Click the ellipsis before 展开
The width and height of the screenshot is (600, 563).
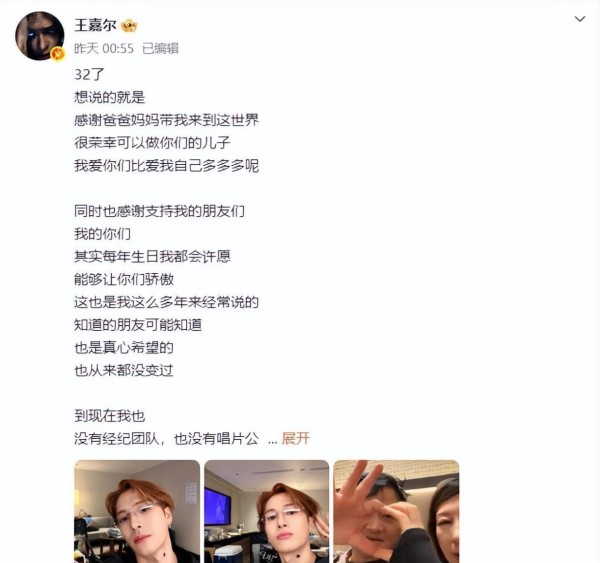tap(272, 441)
